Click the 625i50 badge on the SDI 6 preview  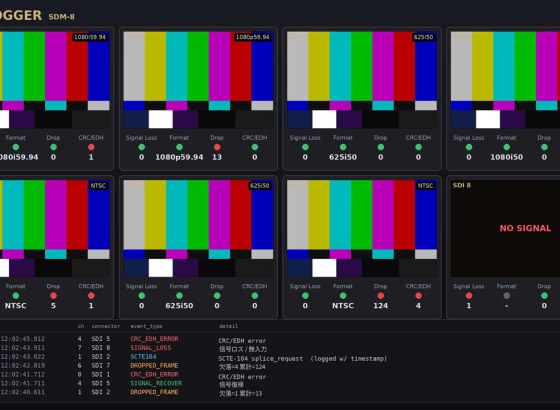260,186
